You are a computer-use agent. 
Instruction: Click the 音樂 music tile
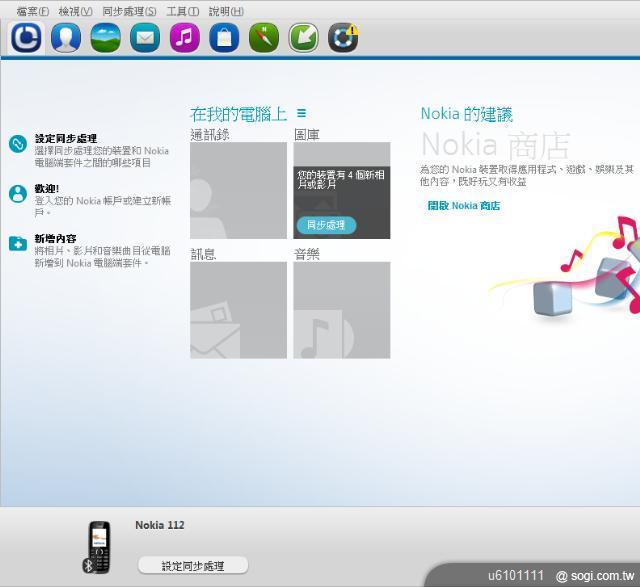pyautogui.click(x=341, y=310)
